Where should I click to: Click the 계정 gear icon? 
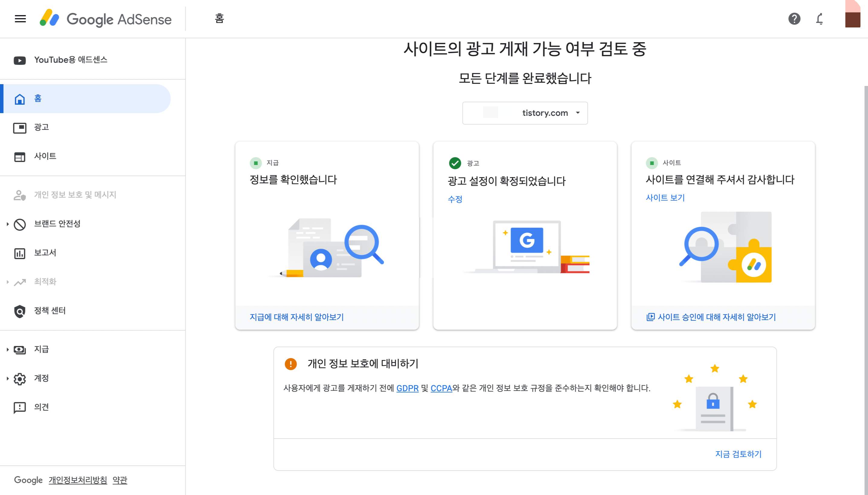tap(20, 379)
